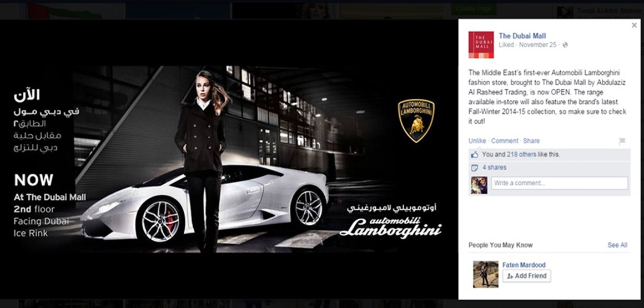Click into the Write a comment field
Viewport: 644px width, 308px height.
(560, 183)
